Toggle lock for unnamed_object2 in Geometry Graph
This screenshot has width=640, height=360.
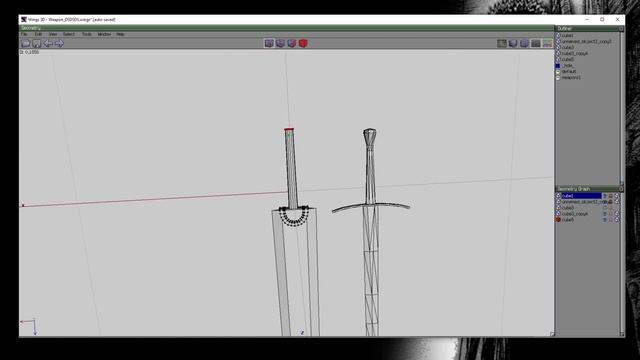coord(611,202)
